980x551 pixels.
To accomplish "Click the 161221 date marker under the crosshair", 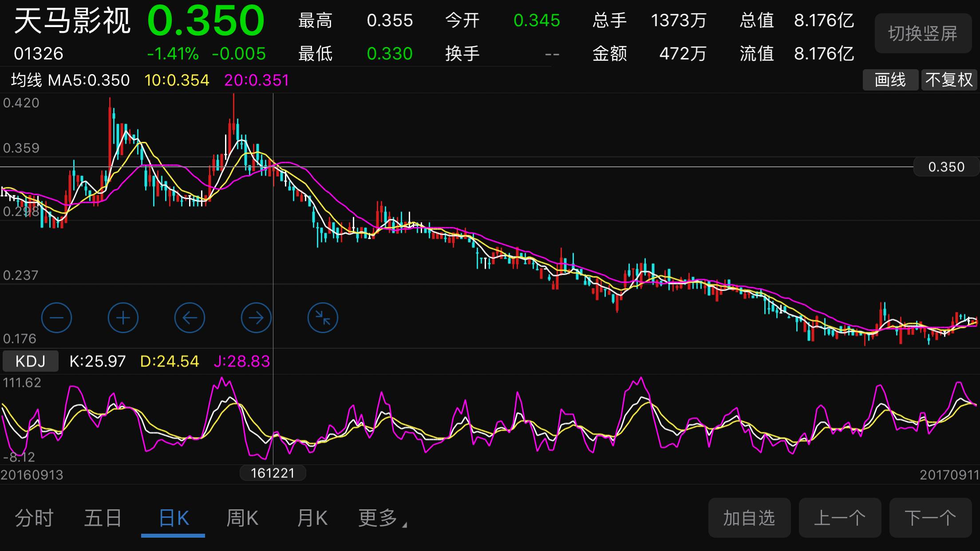I will click(x=272, y=473).
